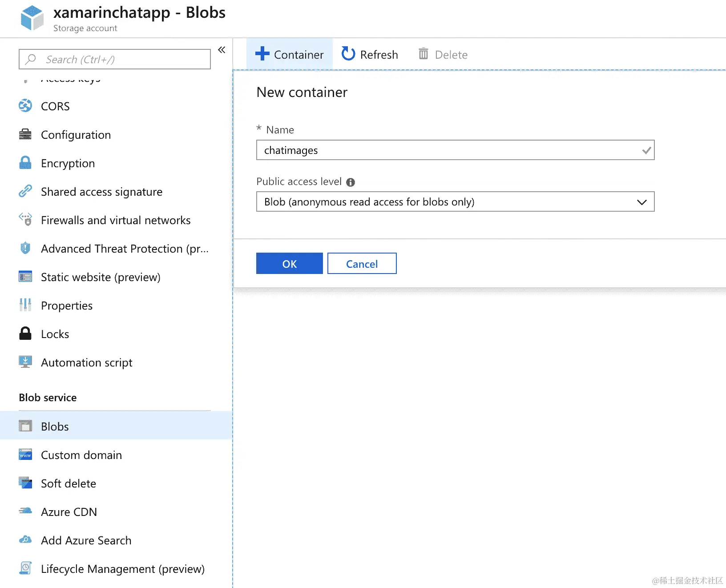Click the Azure CDN icon

coord(25,511)
